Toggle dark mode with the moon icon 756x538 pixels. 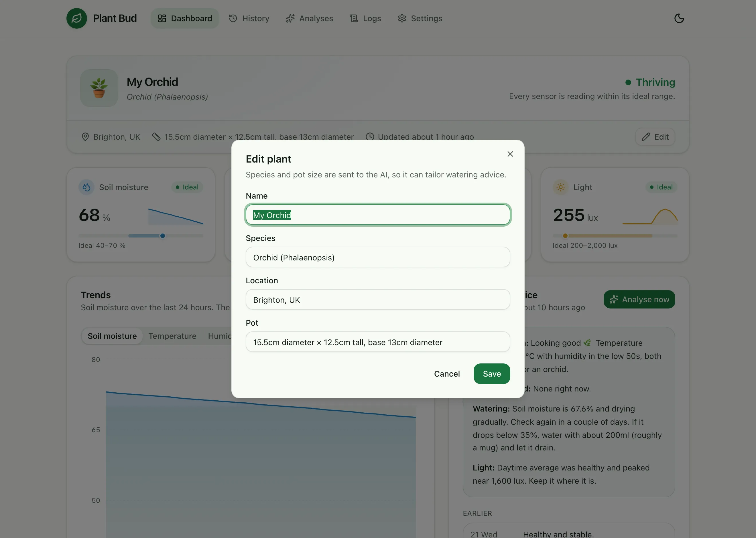679,18
